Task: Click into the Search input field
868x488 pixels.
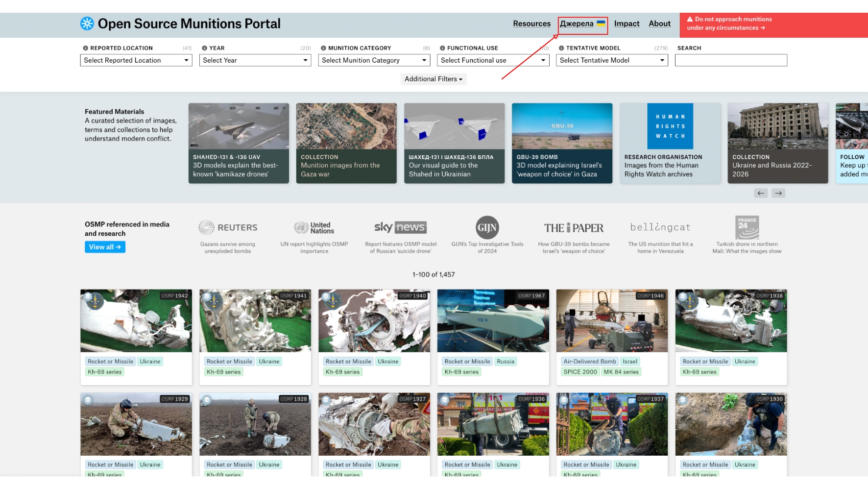Action: (x=731, y=60)
